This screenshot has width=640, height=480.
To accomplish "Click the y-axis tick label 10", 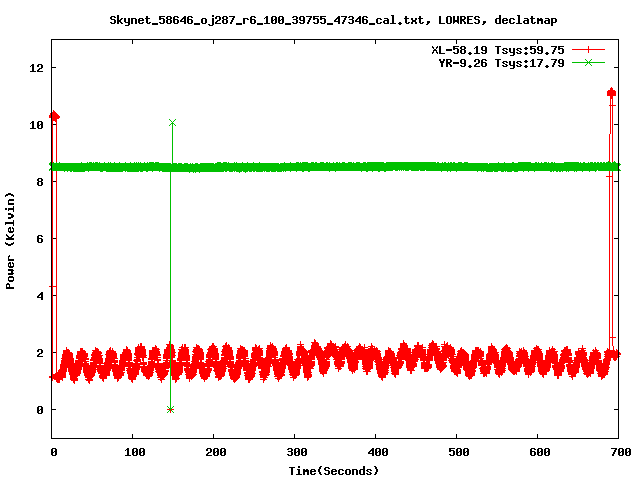I will coord(36,125).
